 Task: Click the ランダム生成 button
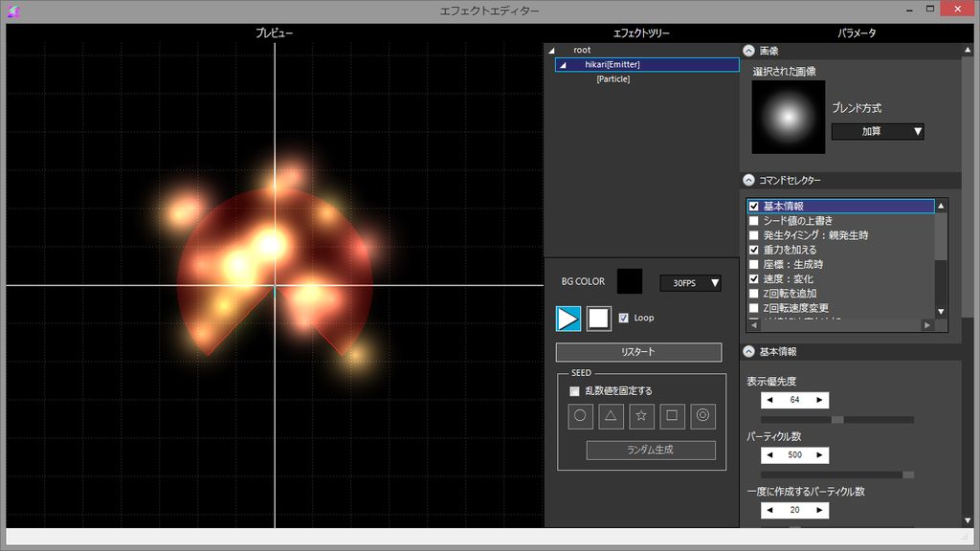(x=651, y=450)
